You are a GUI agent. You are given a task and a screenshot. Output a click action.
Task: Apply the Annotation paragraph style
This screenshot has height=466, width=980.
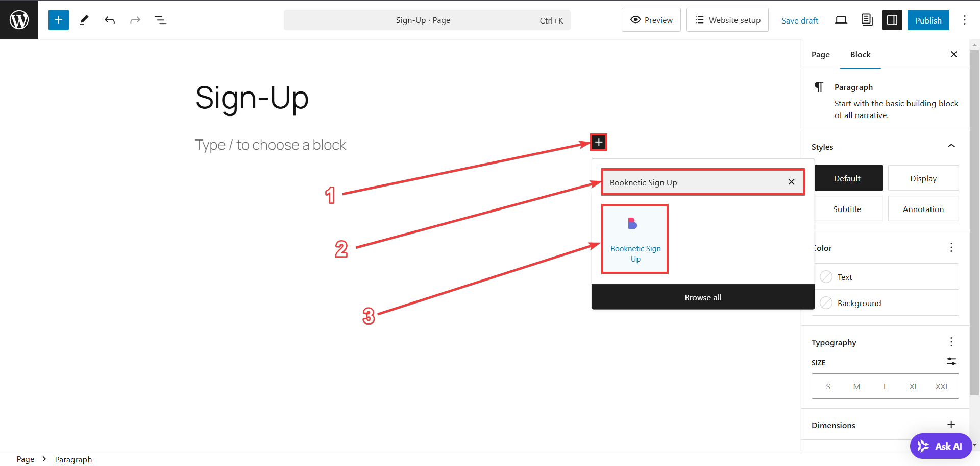[x=923, y=209]
